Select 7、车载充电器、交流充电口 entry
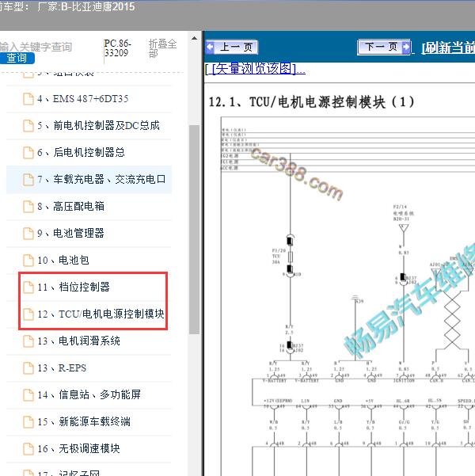Image resolution: width=475 pixels, height=476 pixels. click(89, 180)
